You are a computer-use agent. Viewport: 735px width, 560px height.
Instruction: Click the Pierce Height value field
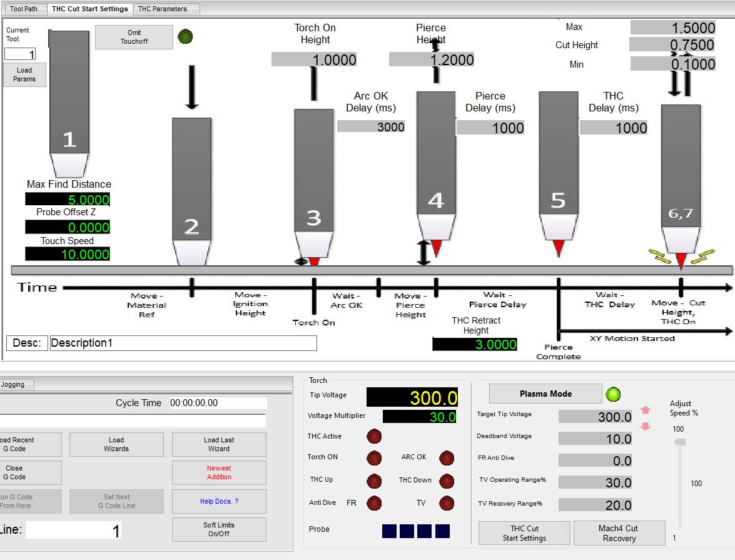point(432,59)
